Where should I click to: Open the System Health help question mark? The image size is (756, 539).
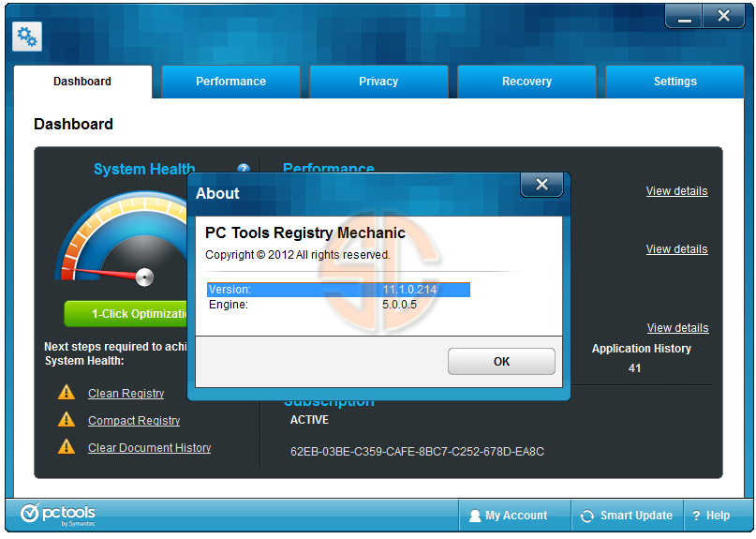pos(244,169)
